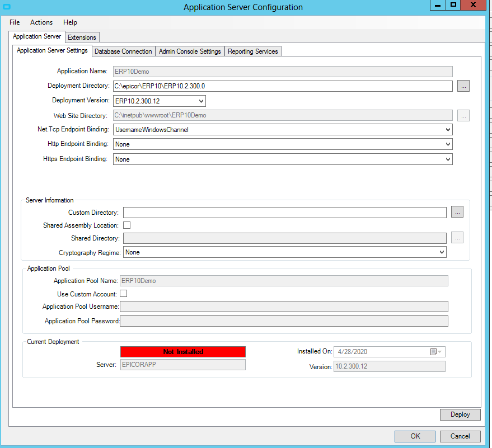Expand the Net.Tcp Endpoint Binding dropdown
492x448 pixels.
[447, 129]
